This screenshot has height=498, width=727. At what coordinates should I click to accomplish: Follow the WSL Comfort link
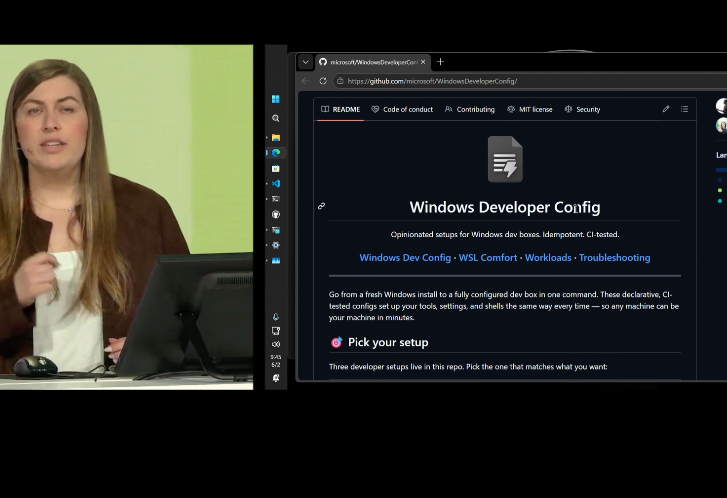click(x=488, y=258)
